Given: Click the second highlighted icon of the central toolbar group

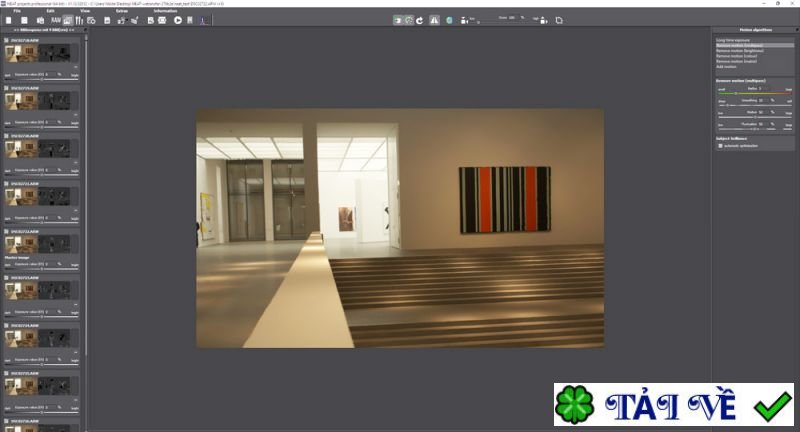Looking at the screenshot, I should (409, 20).
